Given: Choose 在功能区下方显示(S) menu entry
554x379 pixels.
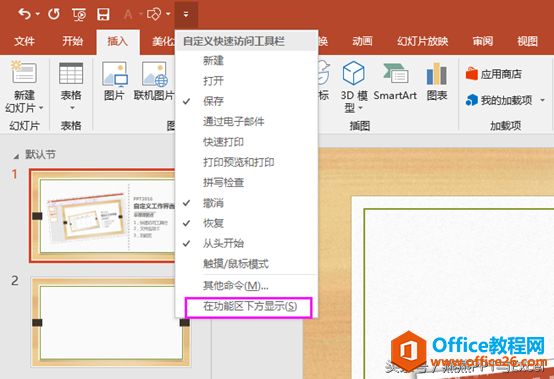Looking at the screenshot, I should [247, 306].
